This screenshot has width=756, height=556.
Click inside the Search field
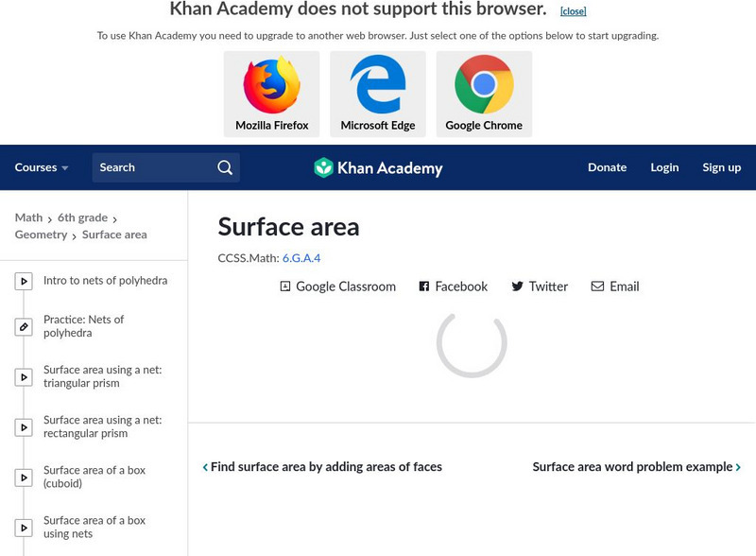[151, 166]
